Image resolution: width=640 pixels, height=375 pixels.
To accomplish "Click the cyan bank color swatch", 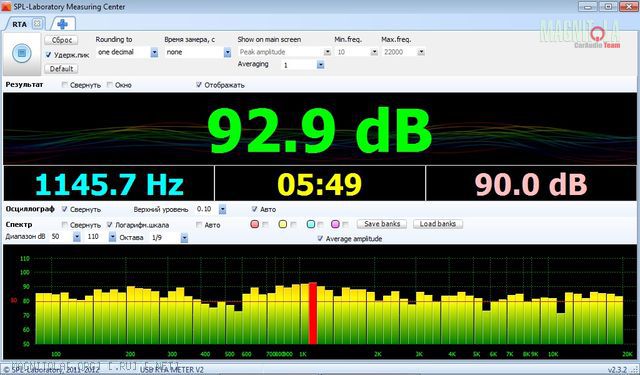I will [x=311, y=224].
